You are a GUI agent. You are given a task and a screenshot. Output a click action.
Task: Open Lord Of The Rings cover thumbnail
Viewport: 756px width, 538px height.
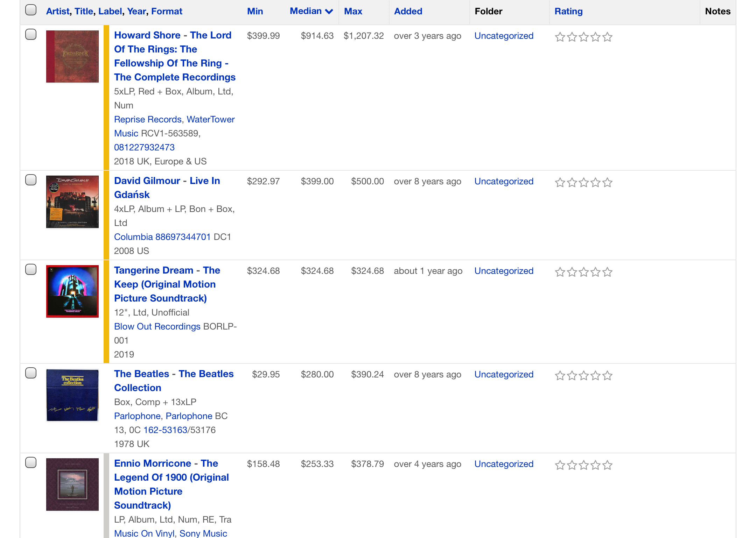point(72,56)
